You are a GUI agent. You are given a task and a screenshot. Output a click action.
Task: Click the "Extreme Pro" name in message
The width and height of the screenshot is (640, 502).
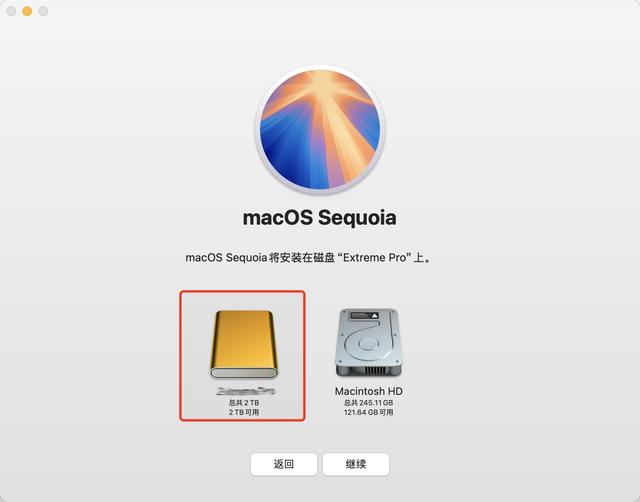point(375,258)
